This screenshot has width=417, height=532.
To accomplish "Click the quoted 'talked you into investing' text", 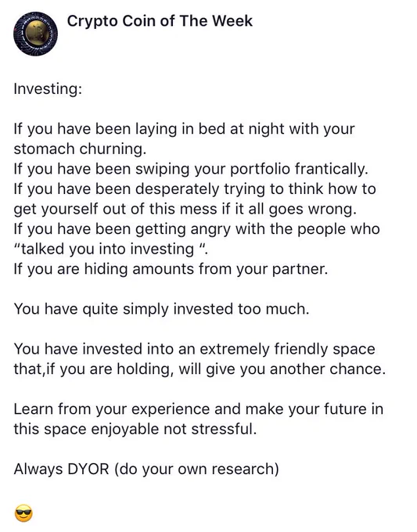I will tap(110, 249).
